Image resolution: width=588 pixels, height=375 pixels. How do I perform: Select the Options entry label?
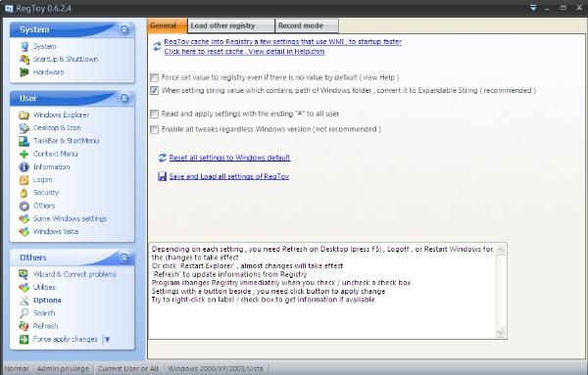tap(47, 300)
